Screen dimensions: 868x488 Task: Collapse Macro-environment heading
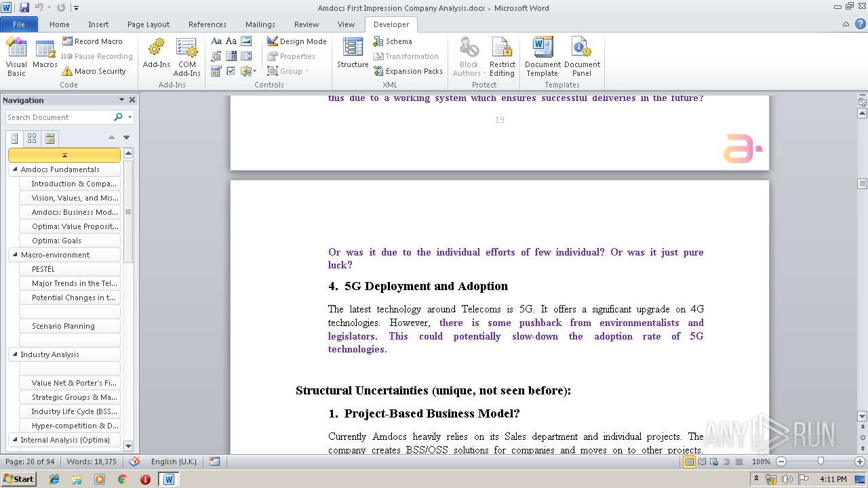click(15, 255)
